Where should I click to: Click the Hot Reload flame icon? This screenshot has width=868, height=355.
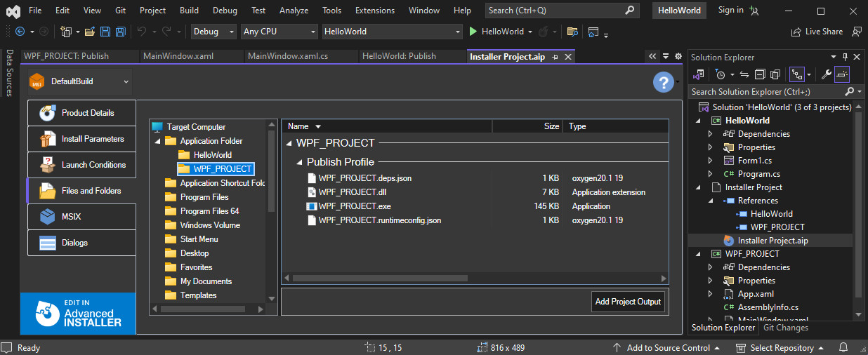tap(543, 32)
